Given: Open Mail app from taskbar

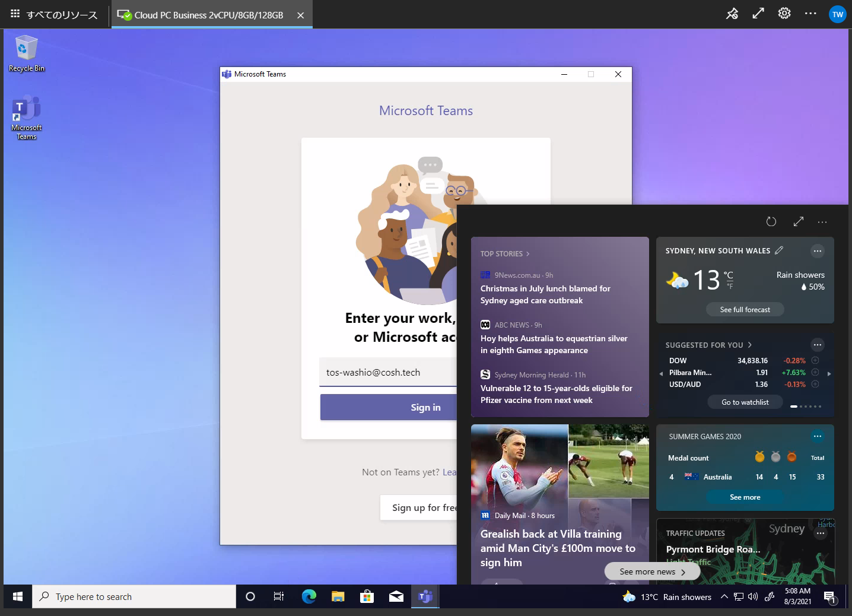Looking at the screenshot, I should coord(396,596).
